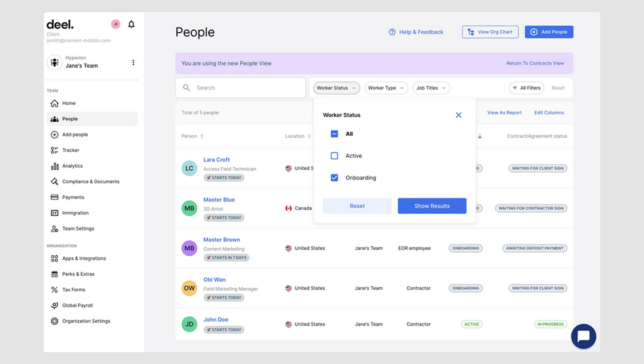The height and width of the screenshot is (364, 644).
Task: Click Waiting For Contractor Sign badge
Action: click(x=531, y=208)
